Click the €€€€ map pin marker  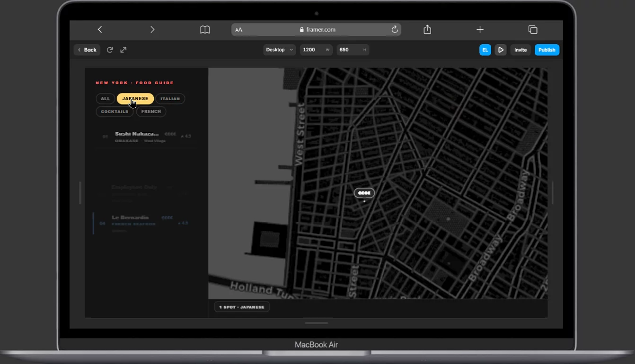click(x=364, y=193)
